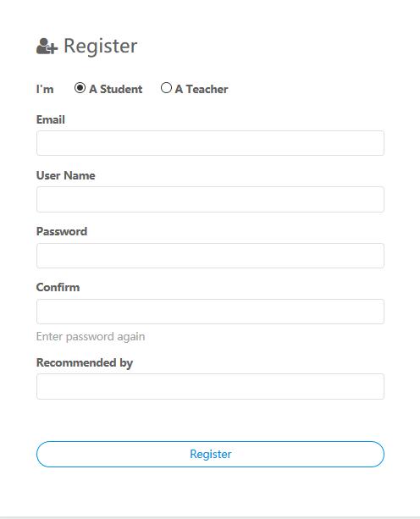Screen dimensions: 420x519
Task: Click the Register page heading text
Action: tap(100, 46)
